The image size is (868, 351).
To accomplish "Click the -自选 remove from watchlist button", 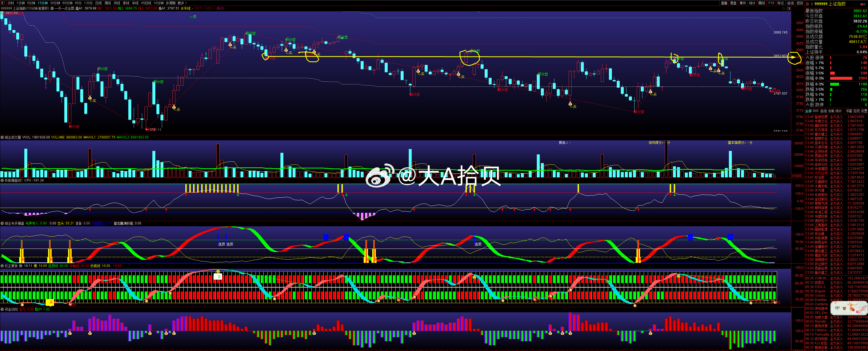I will (x=790, y=3).
